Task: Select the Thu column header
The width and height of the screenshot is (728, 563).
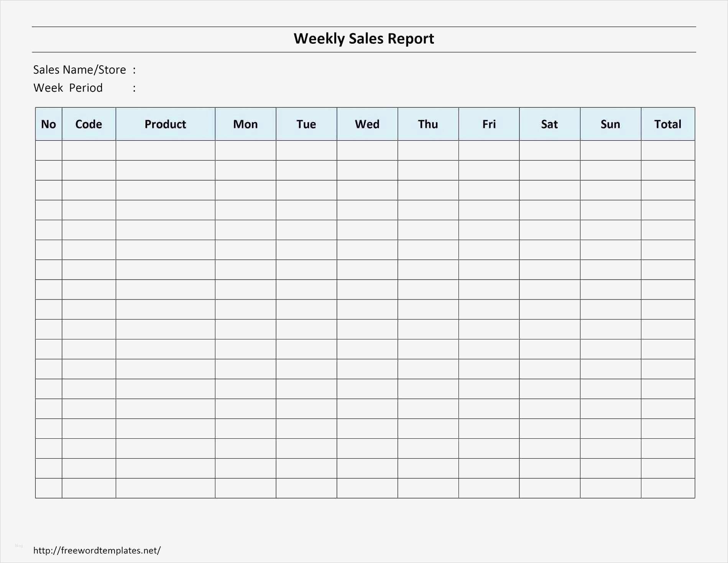Action: (428, 124)
